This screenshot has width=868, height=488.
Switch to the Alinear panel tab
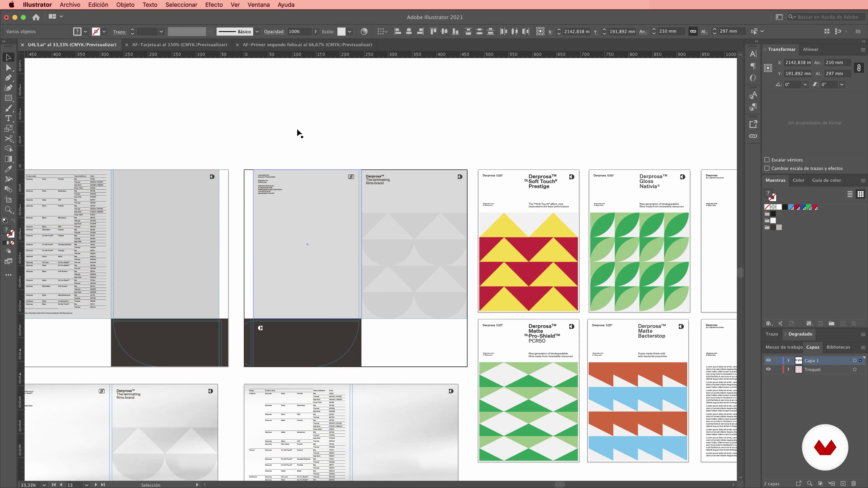pos(810,49)
